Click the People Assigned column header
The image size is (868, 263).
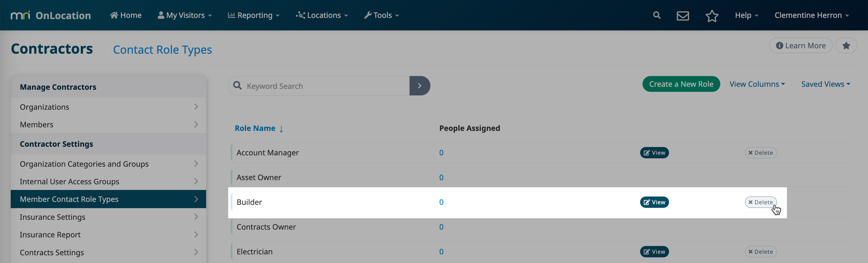point(469,128)
